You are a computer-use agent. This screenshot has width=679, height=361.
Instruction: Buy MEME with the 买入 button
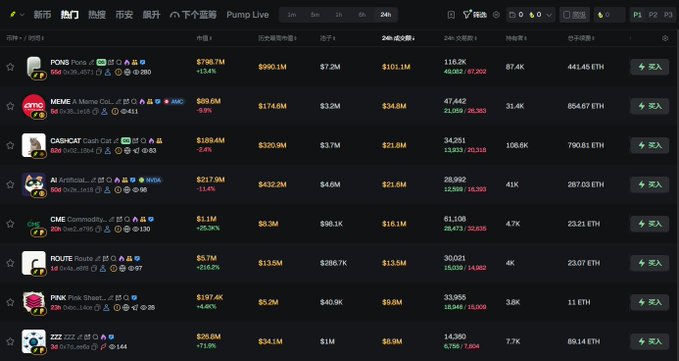click(650, 106)
